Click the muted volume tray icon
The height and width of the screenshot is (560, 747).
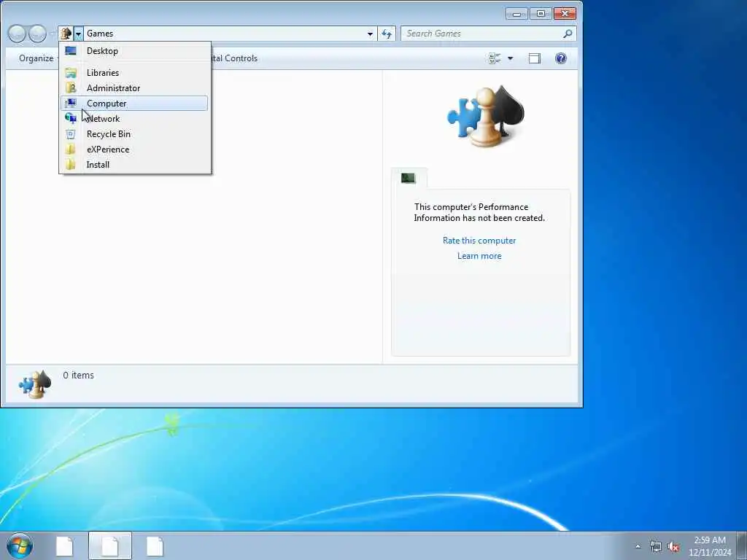pyautogui.click(x=673, y=547)
